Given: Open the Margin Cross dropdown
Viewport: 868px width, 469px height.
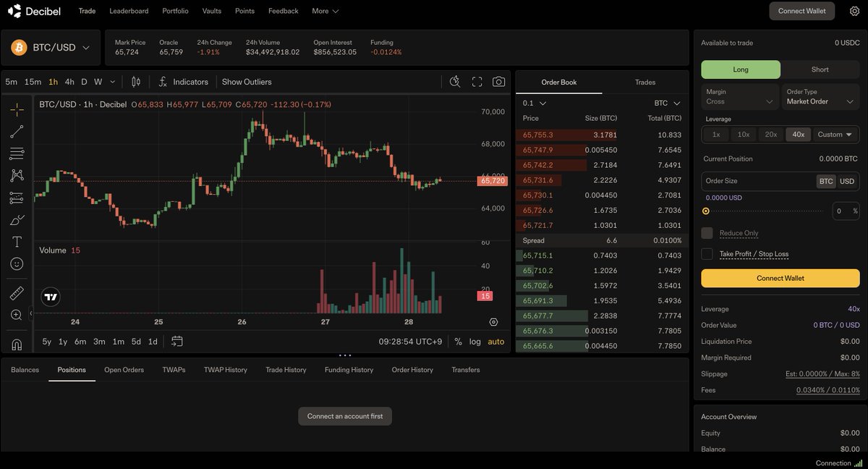Looking at the screenshot, I should 740,97.
